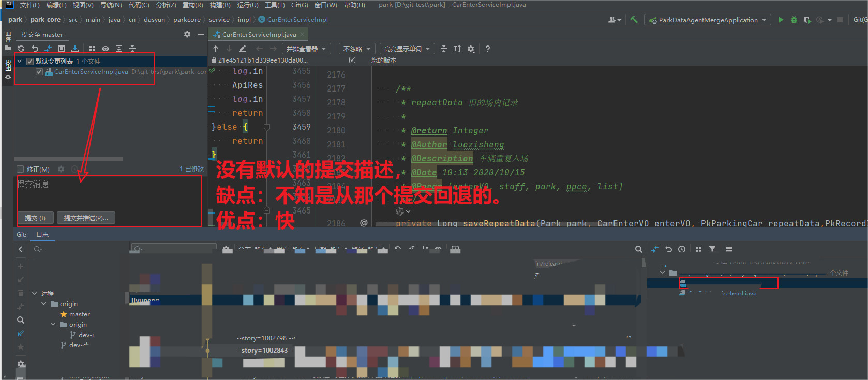
Task: Click the rollback changes icon
Action: click(35, 49)
